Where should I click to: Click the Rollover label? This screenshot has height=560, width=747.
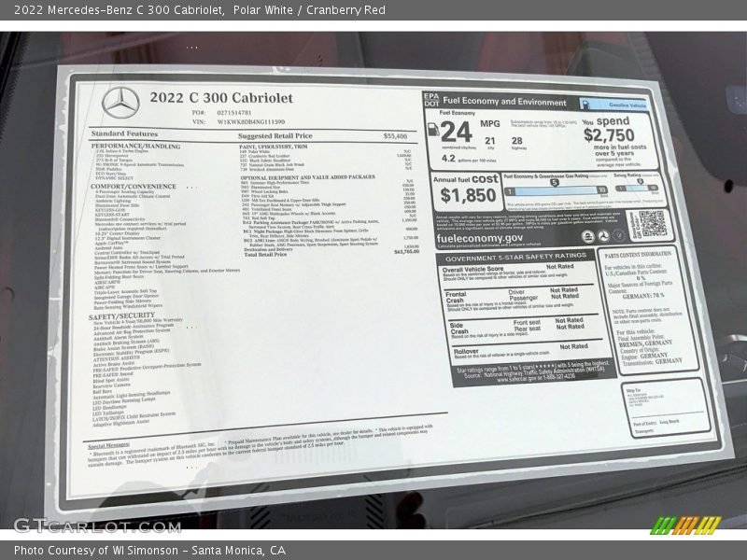tap(466, 352)
